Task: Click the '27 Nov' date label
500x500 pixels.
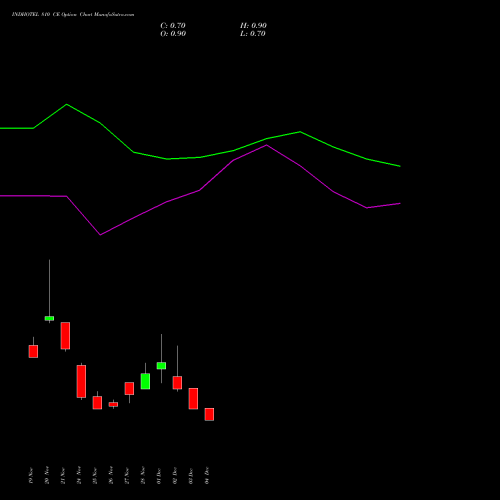Action: 127,476
